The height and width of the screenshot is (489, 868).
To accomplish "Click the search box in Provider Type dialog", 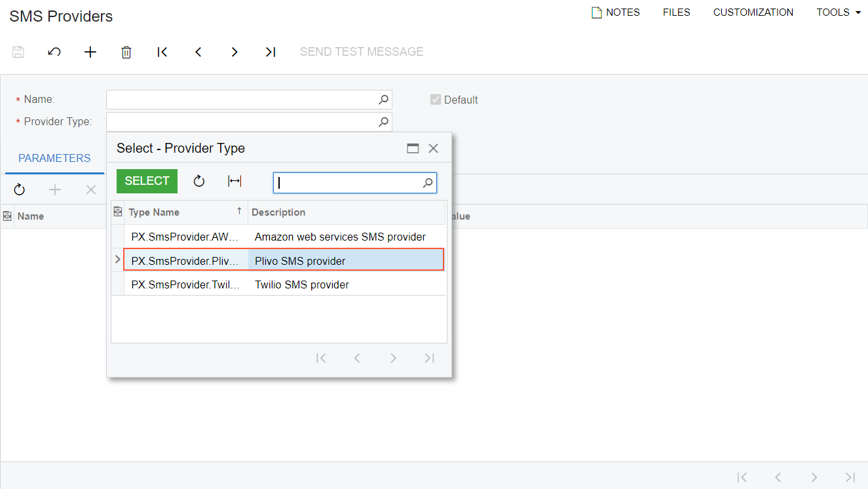I will click(347, 183).
